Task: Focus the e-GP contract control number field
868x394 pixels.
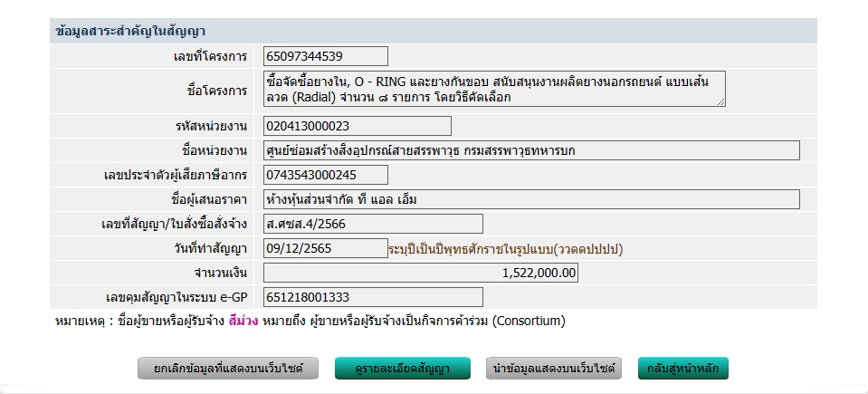Action: pos(373,297)
